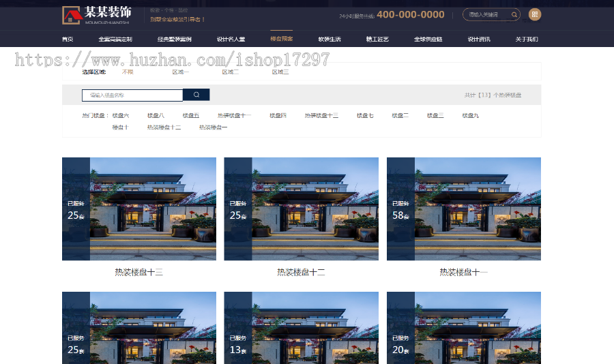Click hot property link 热装楼盘十一

tap(234, 115)
